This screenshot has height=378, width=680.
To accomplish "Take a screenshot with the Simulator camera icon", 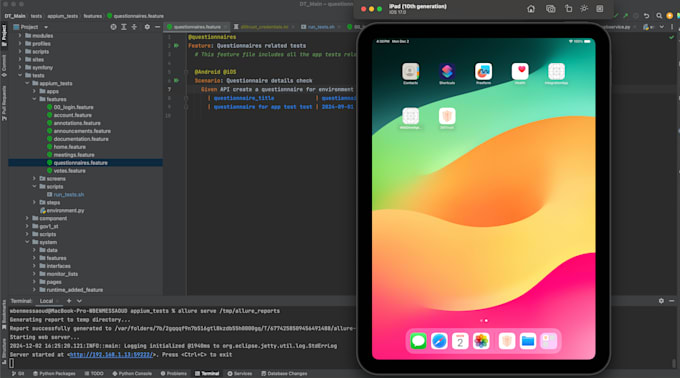I will [550, 9].
